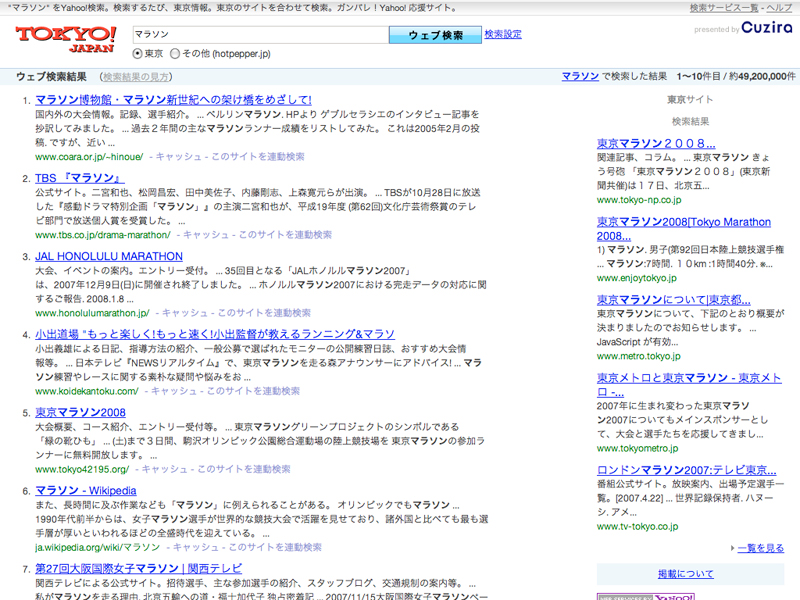The height and width of the screenshot is (600, 800).
Task: Open the マラソン博物館 search result
Action: 173,100
